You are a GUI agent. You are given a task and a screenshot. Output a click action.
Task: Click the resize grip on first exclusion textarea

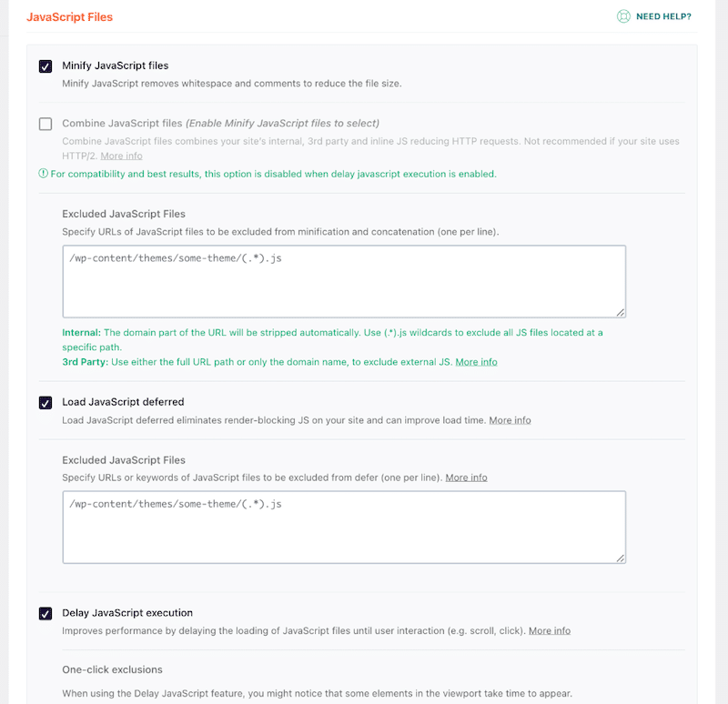621,312
